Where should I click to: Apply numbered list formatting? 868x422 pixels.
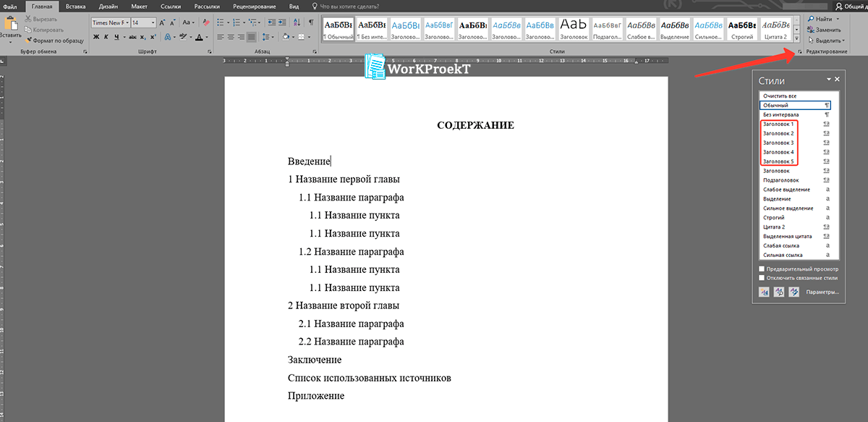tap(237, 22)
